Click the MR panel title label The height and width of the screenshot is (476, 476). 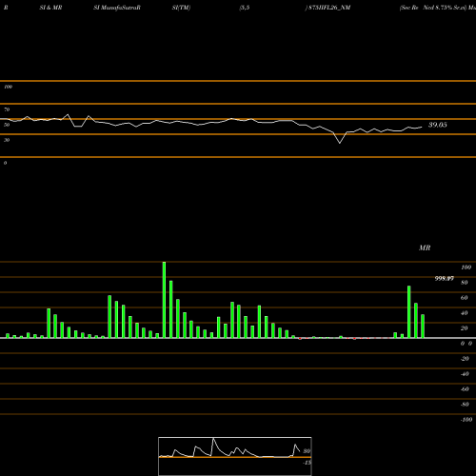tap(425, 248)
